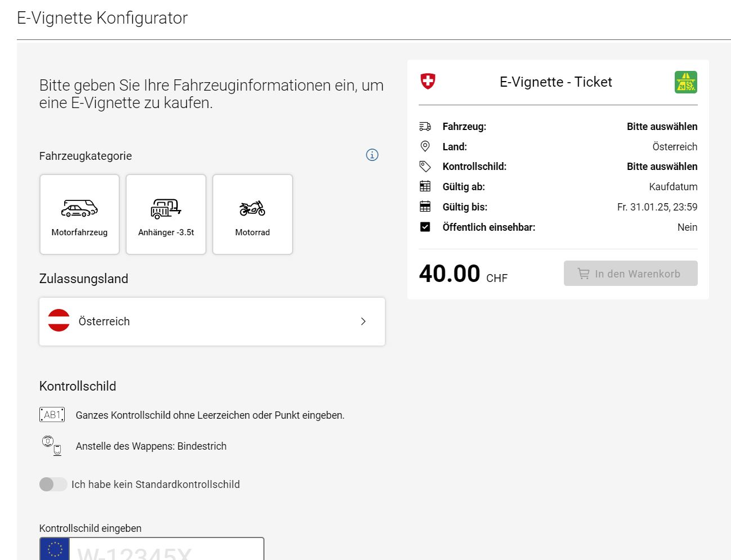
Task: Click the green vignette sticker icon
Action: tap(685, 82)
